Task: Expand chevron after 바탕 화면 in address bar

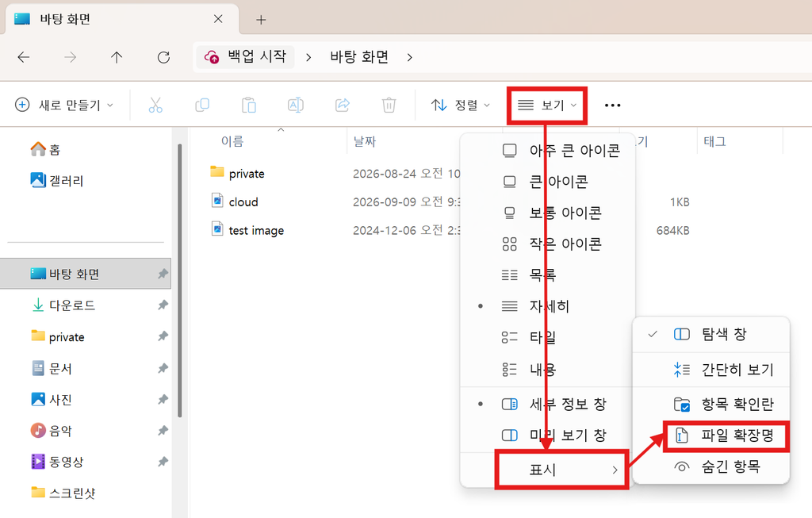Action: tap(409, 57)
